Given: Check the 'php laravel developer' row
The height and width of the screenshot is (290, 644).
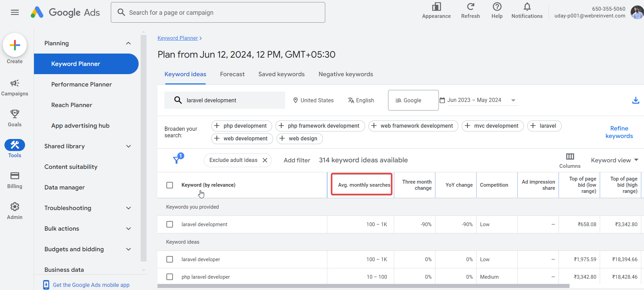Looking at the screenshot, I should pos(169,277).
